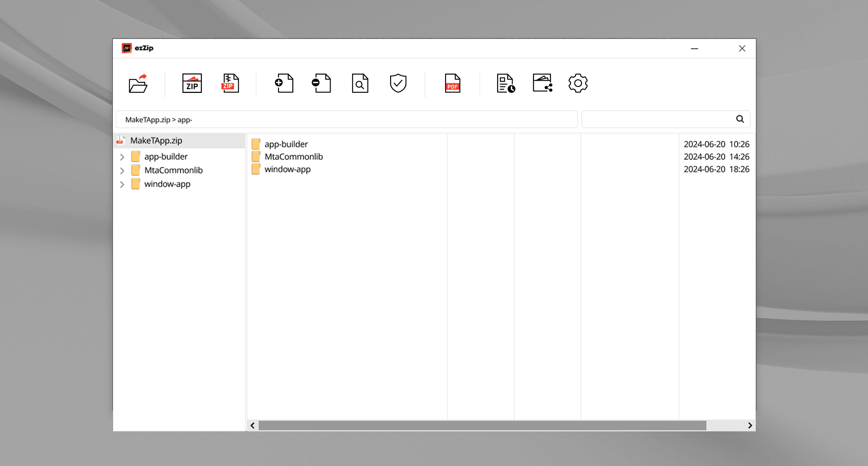Click the window-app folder icon in file list
The width and height of the screenshot is (868, 466).
coord(256,169)
